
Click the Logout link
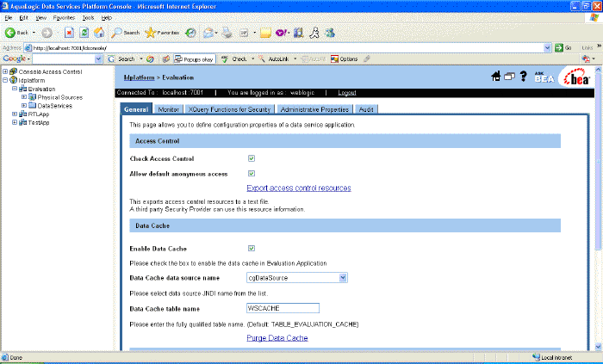tap(347, 93)
